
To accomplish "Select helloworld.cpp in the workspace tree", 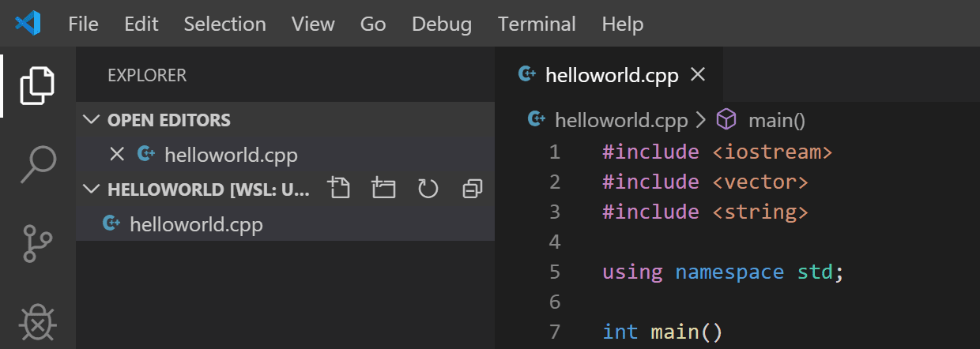I will click(x=195, y=224).
